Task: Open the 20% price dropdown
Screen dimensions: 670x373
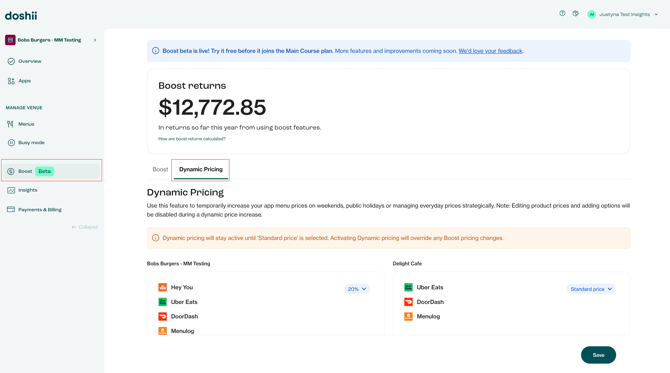Action: (357, 289)
